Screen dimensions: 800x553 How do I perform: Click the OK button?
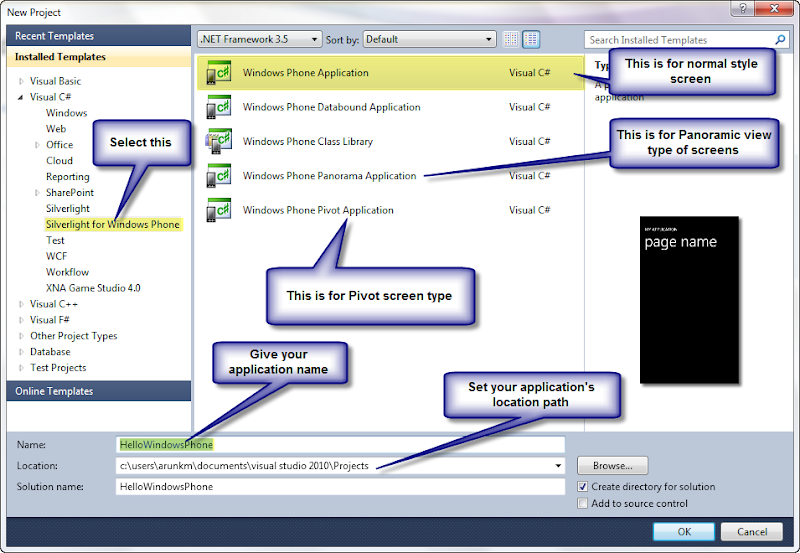pos(684,532)
